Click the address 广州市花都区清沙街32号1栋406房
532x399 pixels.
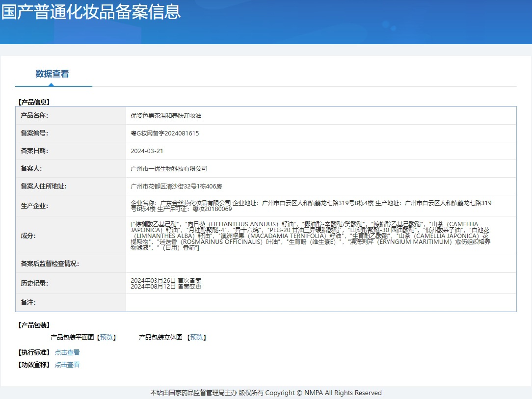click(176, 186)
